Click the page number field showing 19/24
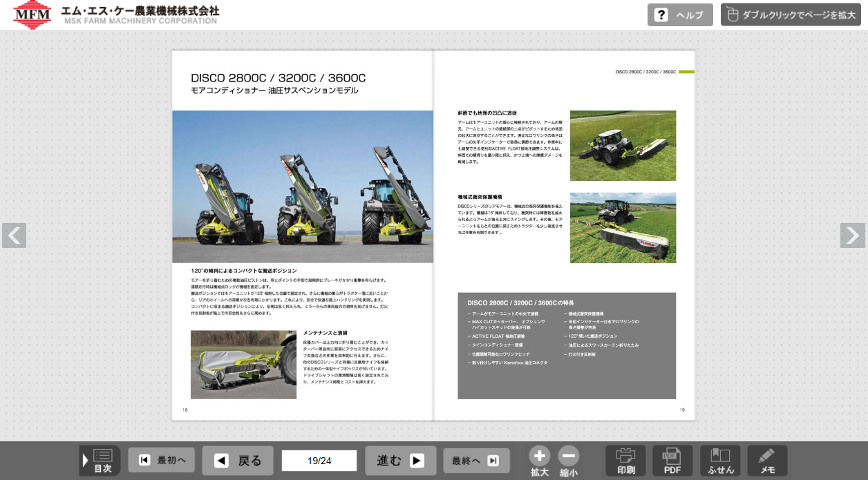This screenshot has height=480, width=868. pos(319,461)
